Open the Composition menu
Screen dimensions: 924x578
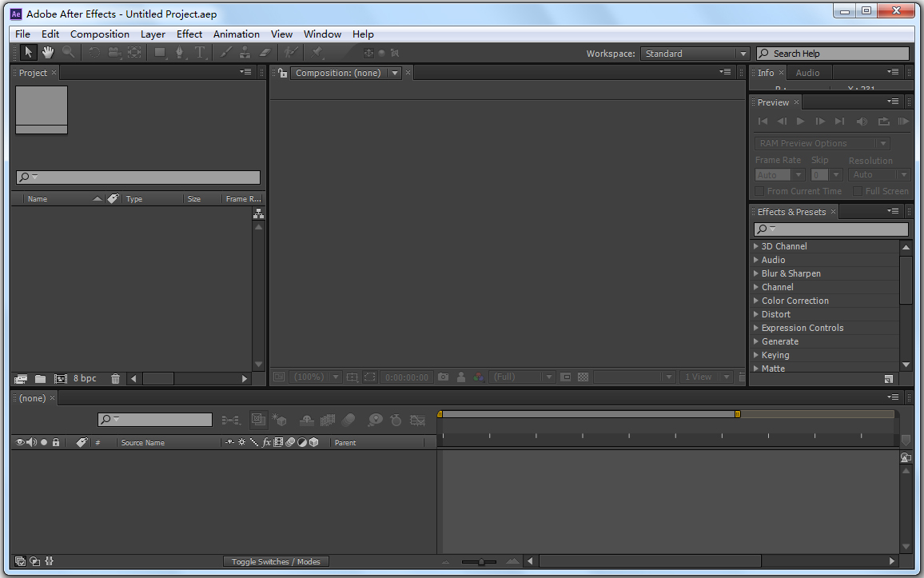pyautogui.click(x=100, y=34)
